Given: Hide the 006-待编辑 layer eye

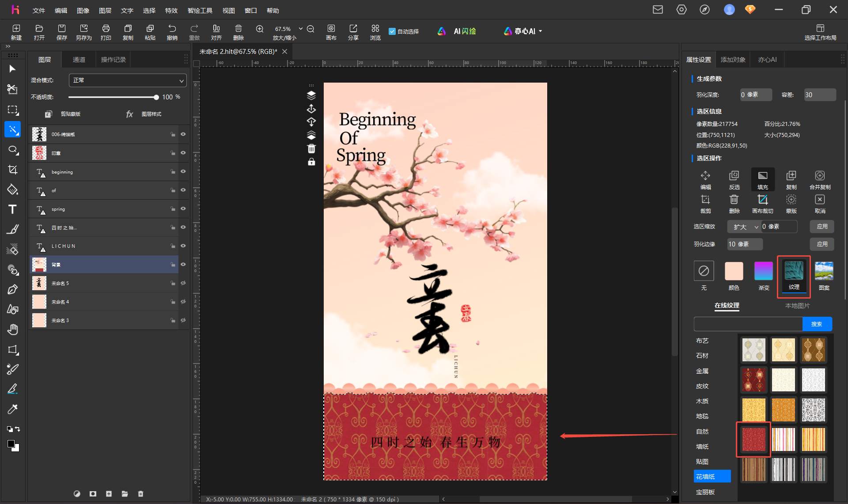Looking at the screenshot, I should 183,134.
